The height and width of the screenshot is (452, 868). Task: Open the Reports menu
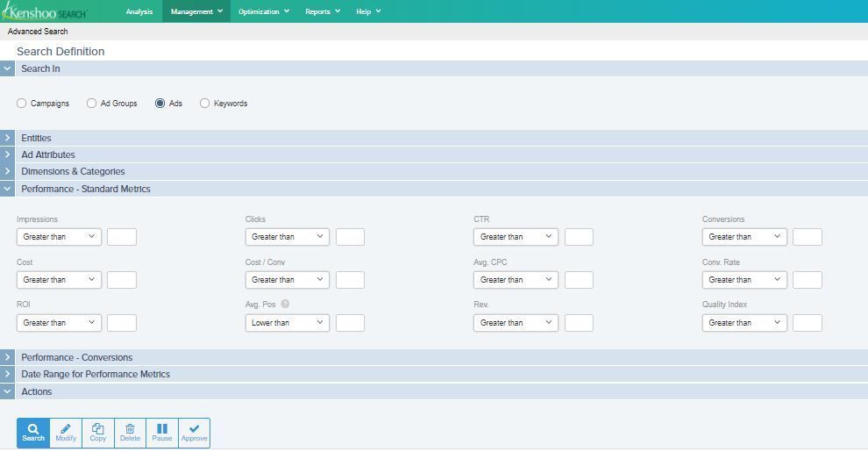click(x=323, y=11)
